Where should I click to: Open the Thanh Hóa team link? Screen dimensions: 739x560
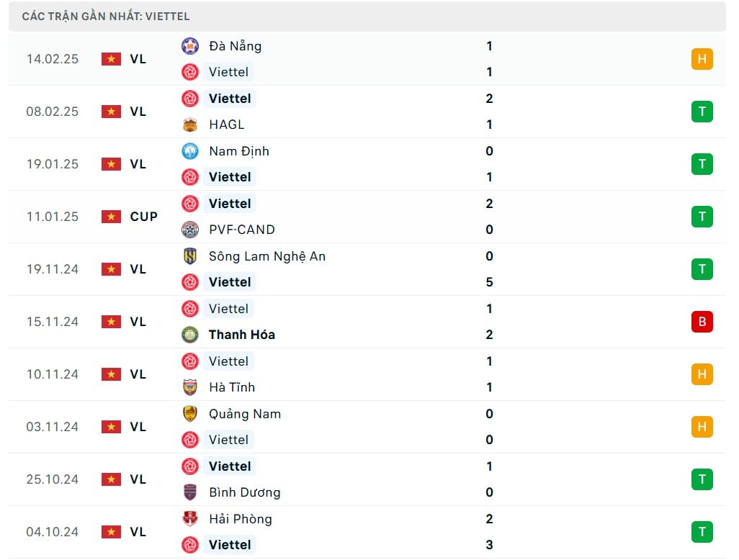click(242, 335)
